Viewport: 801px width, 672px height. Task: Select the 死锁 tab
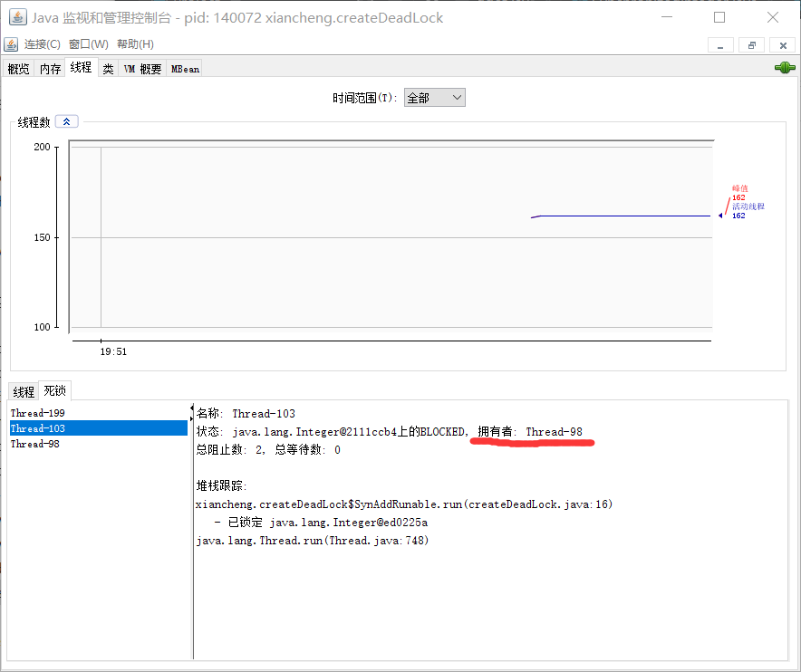[54, 390]
